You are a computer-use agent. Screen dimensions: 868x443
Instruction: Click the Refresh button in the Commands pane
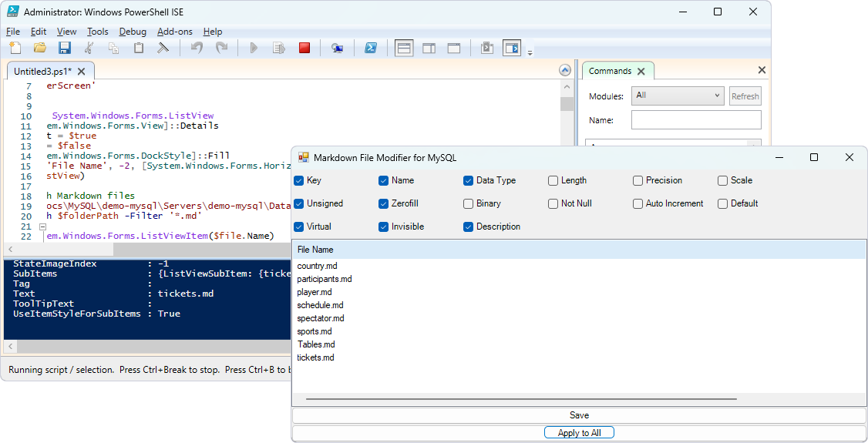[745, 96]
